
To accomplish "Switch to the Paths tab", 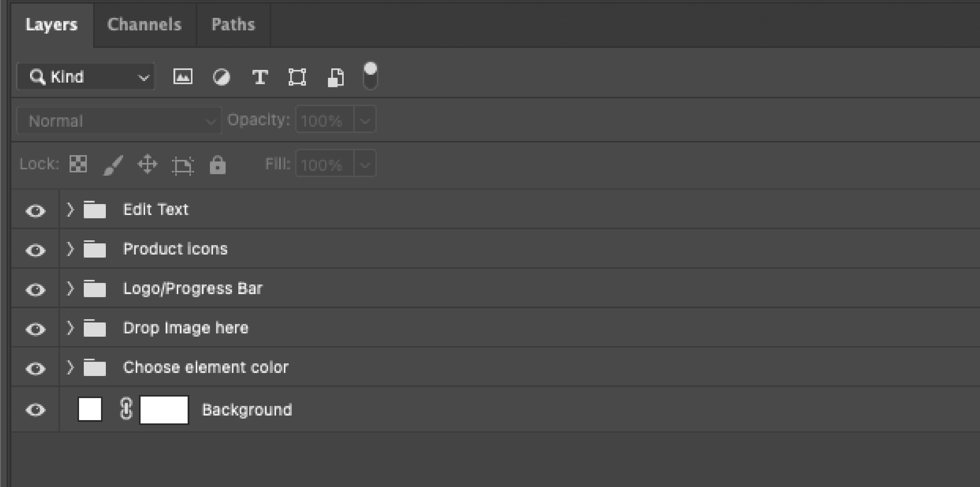I will 233,25.
